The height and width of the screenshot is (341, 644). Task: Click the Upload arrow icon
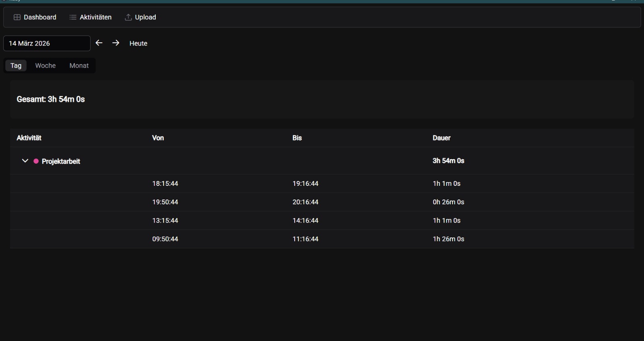tap(128, 17)
